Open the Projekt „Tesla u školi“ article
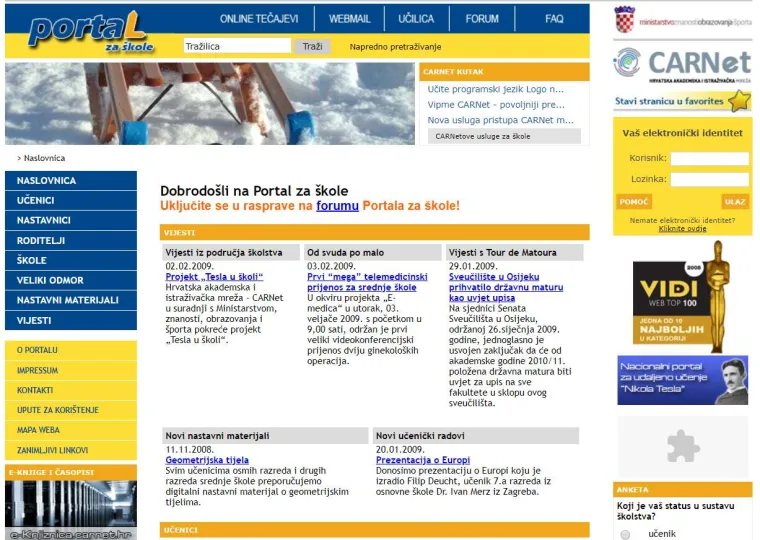 [x=214, y=277]
